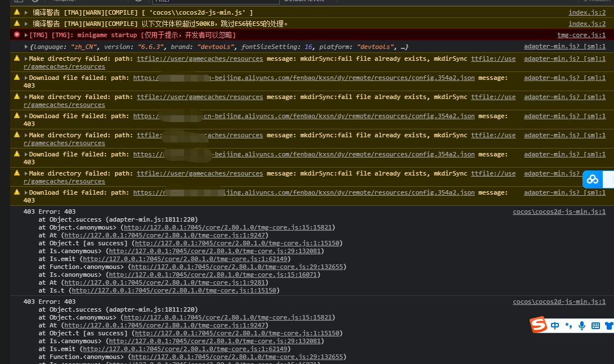This screenshot has width=614, height=364.
Task: Click the red error icon on TMG row
Action: click(17, 35)
